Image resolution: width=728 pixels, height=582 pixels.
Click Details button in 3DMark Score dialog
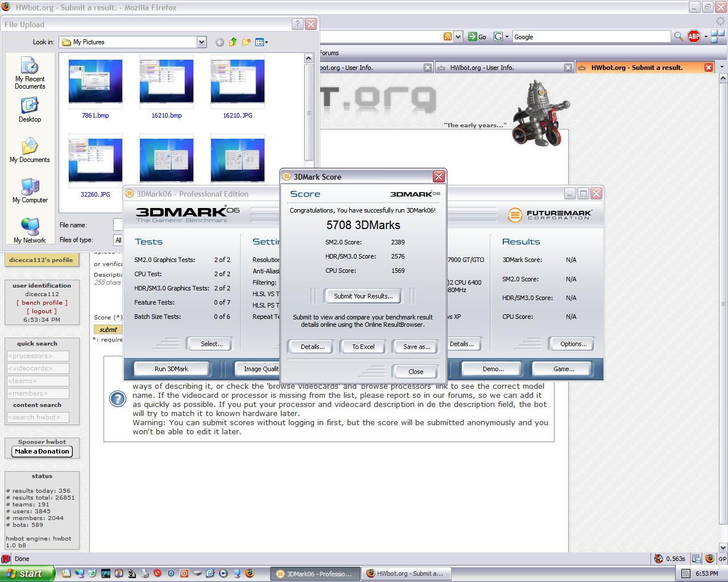point(312,347)
